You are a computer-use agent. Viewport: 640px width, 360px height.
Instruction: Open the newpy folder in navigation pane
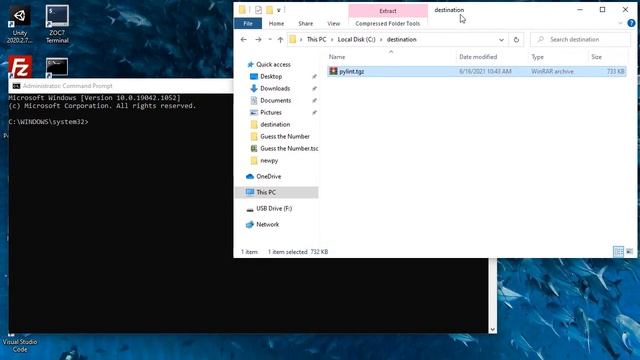pyautogui.click(x=269, y=160)
